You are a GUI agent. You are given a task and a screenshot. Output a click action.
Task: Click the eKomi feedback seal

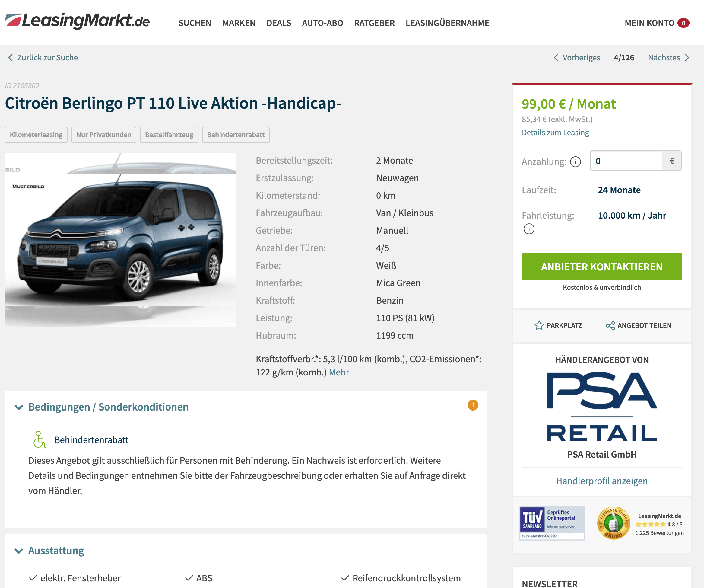613,523
